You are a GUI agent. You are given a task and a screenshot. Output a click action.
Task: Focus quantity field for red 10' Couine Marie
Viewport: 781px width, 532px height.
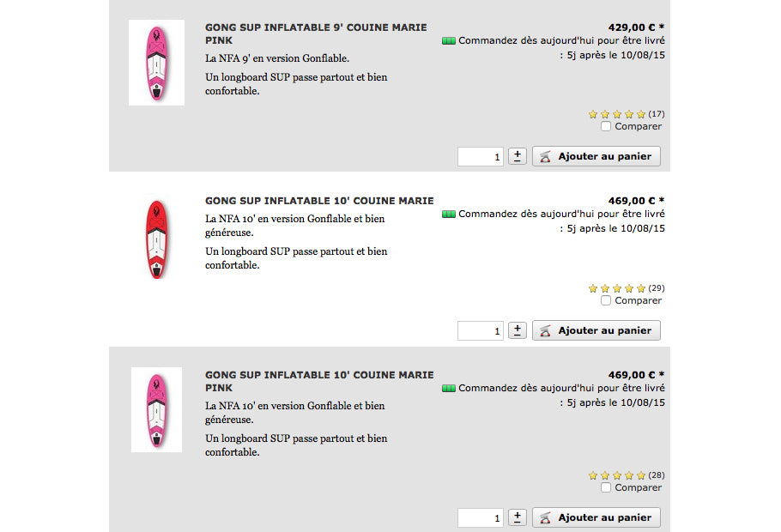pos(481,330)
